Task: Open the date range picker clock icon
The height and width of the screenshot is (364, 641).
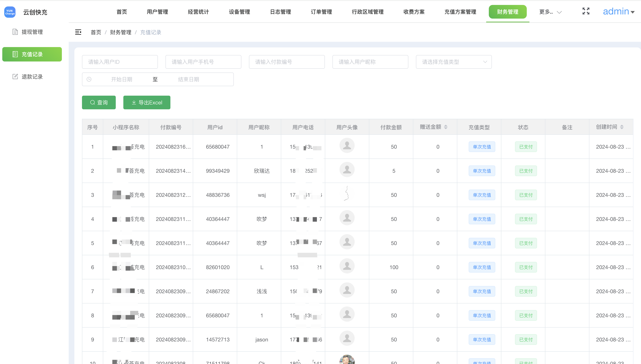Action: [x=89, y=79]
